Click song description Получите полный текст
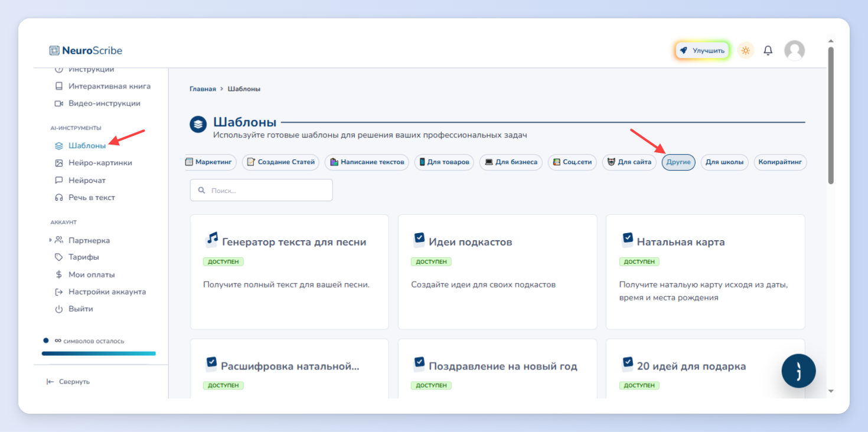Viewport: 868px width, 432px height. coord(286,284)
